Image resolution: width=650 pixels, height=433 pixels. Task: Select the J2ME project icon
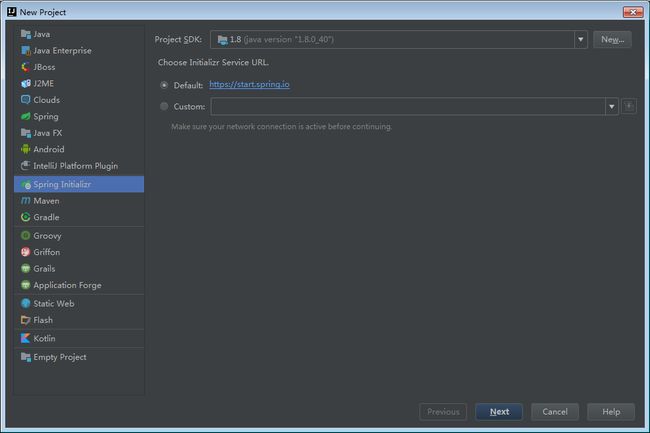click(26, 84)
